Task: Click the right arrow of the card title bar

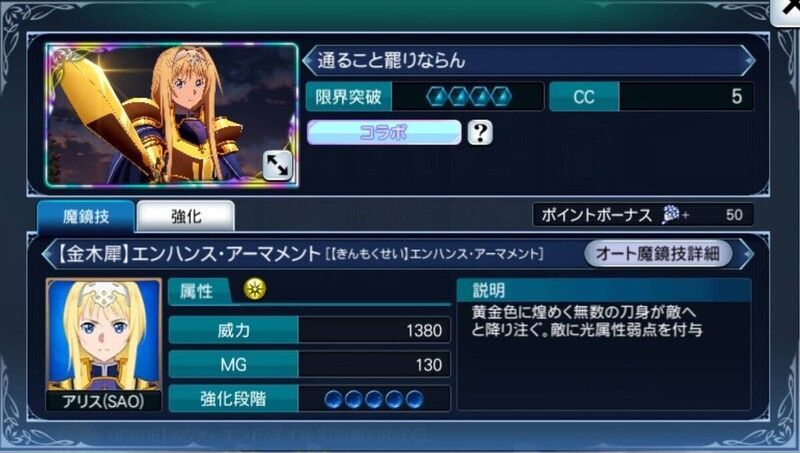Action: coord(748,60)
